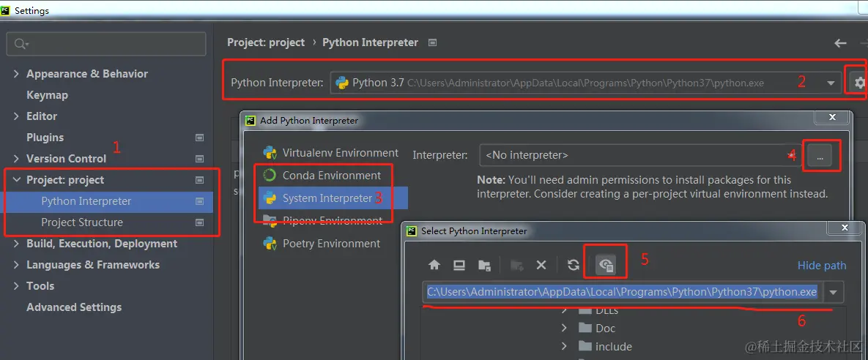
Task: Click the Hide path link
Action: 821,266
